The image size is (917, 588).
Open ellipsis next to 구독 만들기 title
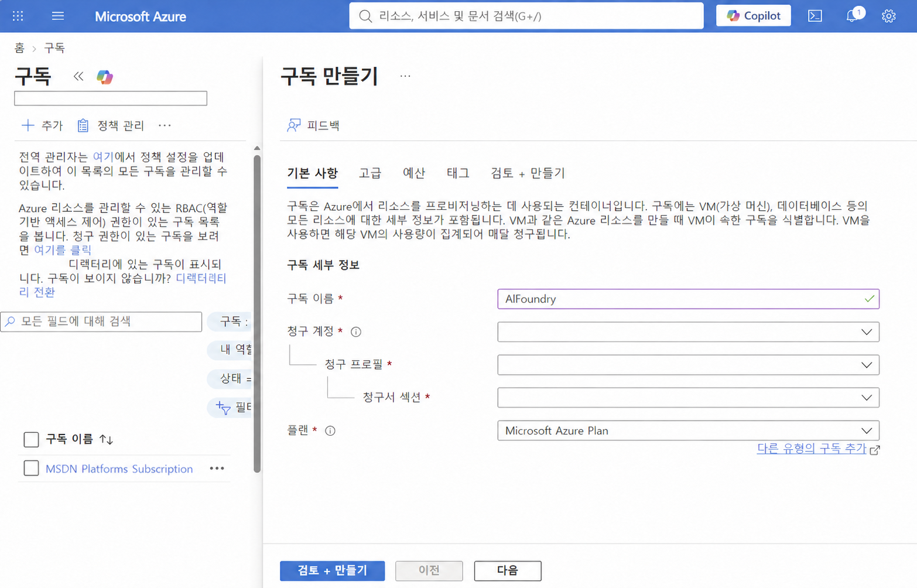pos(405,76)
